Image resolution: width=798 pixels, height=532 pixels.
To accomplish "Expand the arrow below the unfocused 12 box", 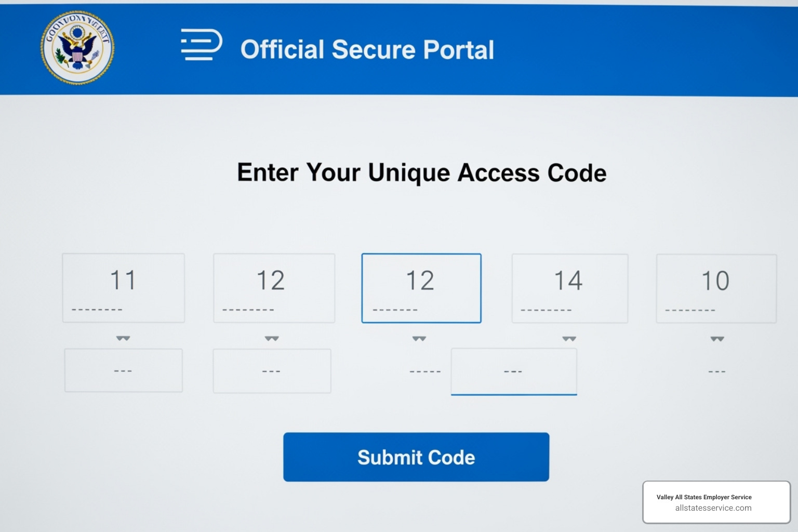I will click(x=272, y=339).
